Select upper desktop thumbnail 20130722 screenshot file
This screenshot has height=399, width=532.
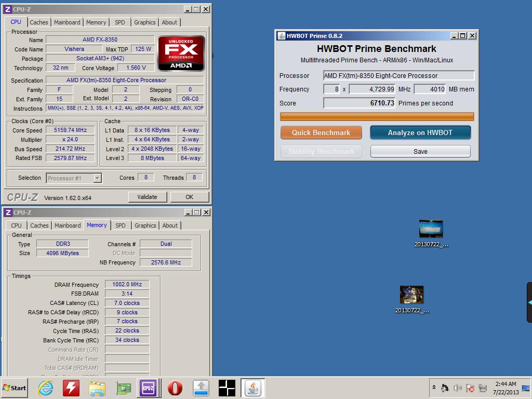point(431,233)
